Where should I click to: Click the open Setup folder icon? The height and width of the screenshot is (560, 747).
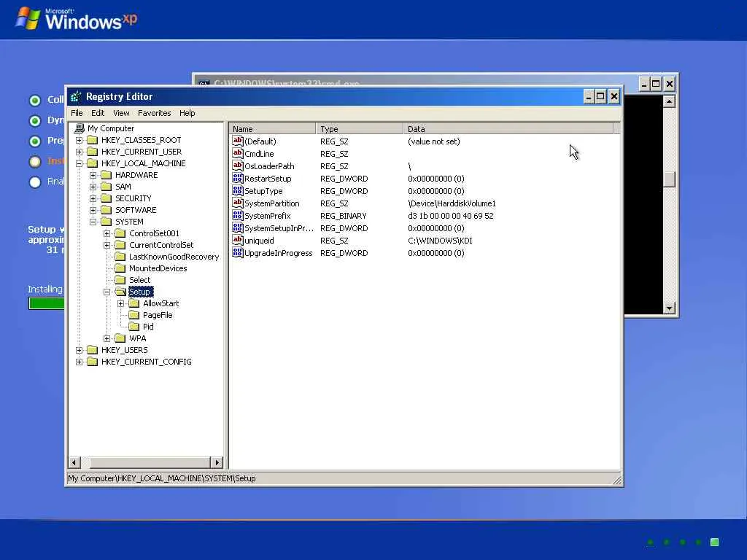(120, 292)
